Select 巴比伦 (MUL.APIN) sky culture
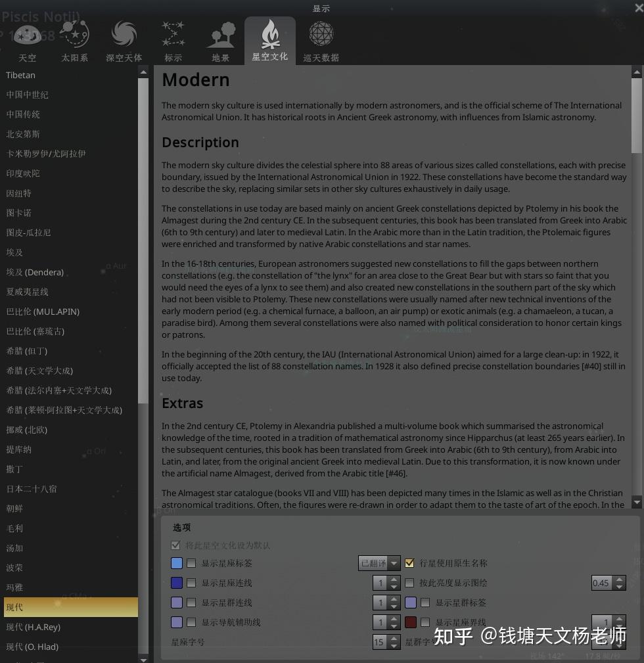The image size is (644, 663). coord(70,311)
